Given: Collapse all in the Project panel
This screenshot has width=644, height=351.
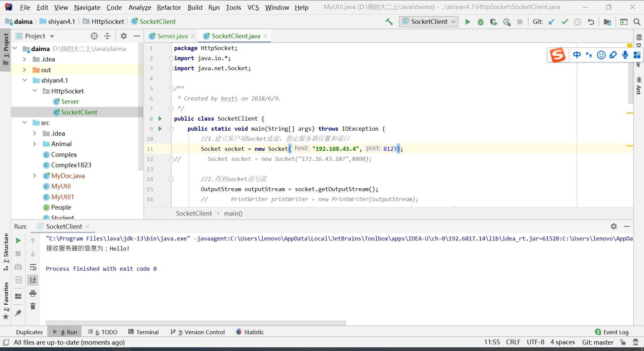Looking at the screenshot, I should 107,36.
